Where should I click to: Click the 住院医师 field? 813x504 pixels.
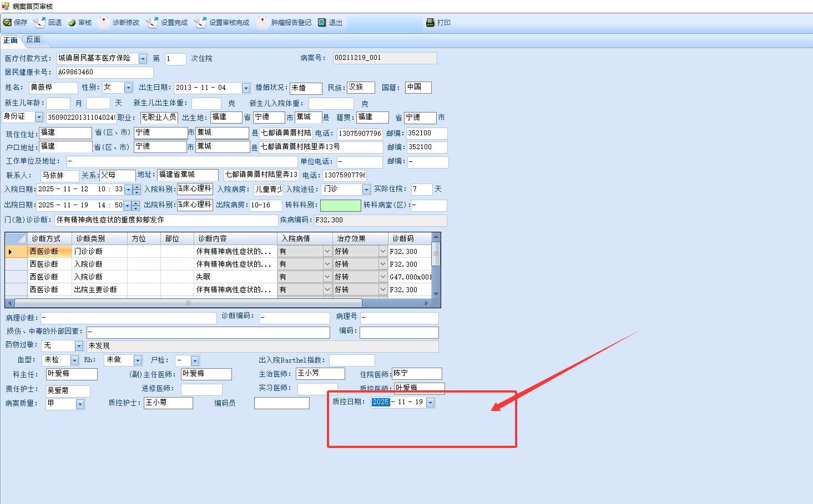click(x=417, y=374)
